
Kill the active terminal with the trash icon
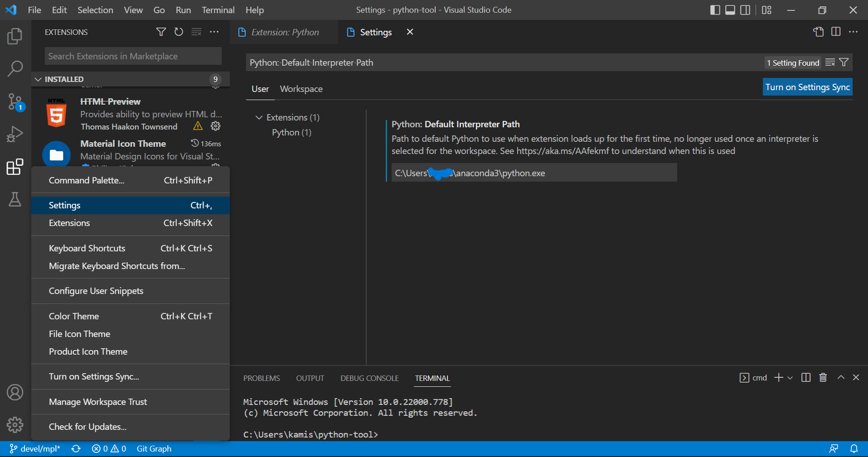[x=823, y=377]
